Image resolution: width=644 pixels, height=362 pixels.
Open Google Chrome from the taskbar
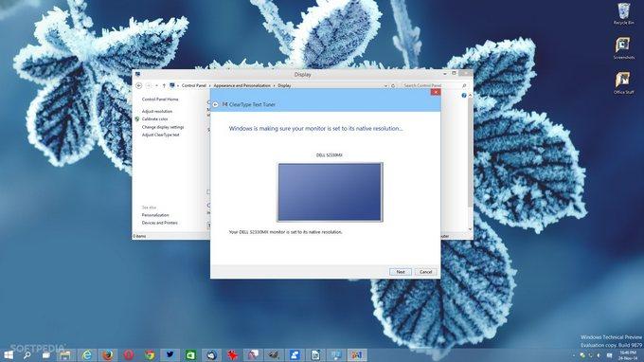150,355
